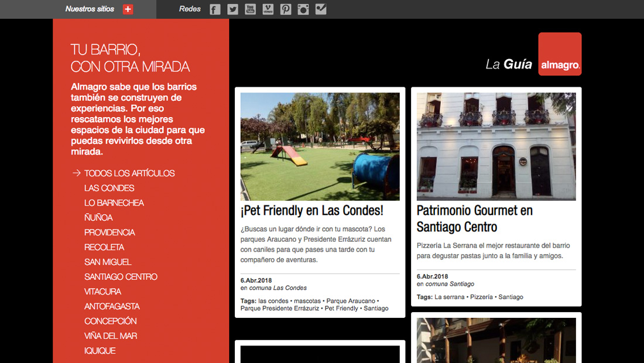Open the Instagram camera icon
644x363 pixels.
coord(303,9)
